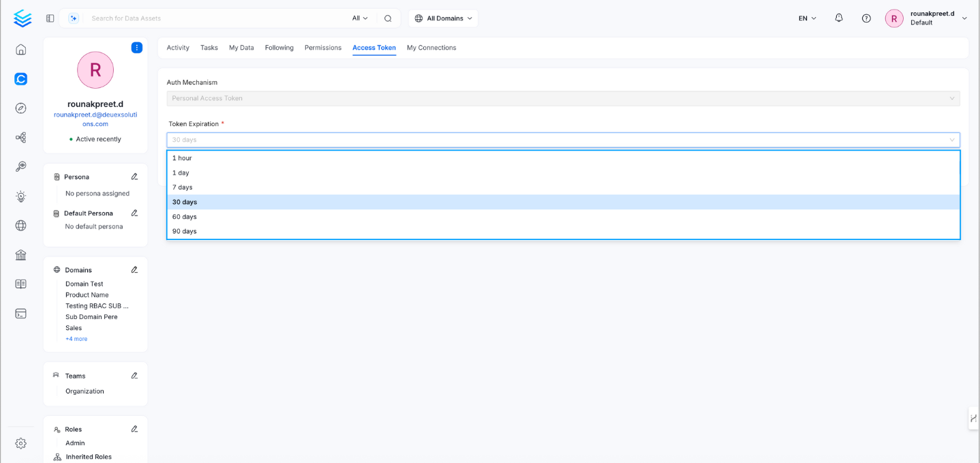The height and width of the screenshot is (463, 980).
Task: Edit Default Persona with its pencil icon
Action: point(134,213)
